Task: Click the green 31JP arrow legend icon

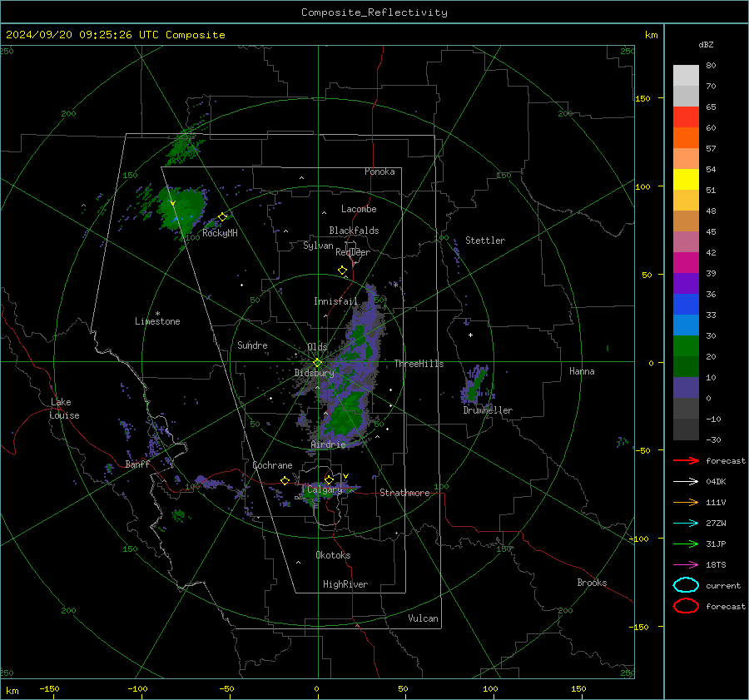Action: (686, 544)
